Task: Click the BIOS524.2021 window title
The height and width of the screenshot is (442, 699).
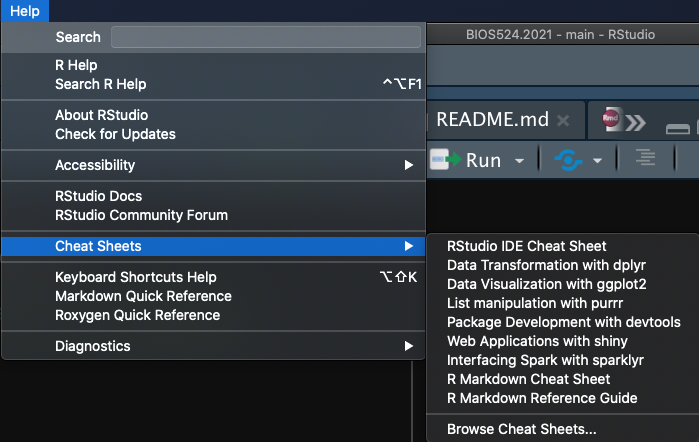Action: tap(560, 34)
